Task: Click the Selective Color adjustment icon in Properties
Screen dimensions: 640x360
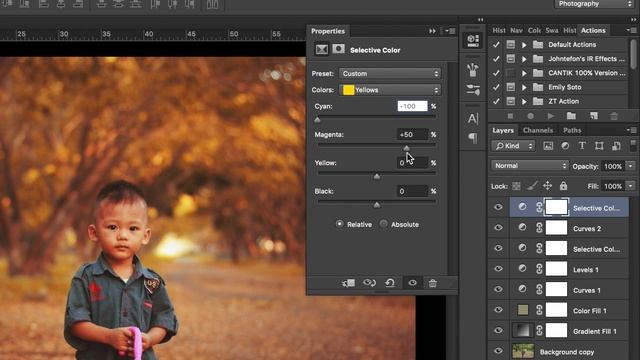Action: [322, 49]
